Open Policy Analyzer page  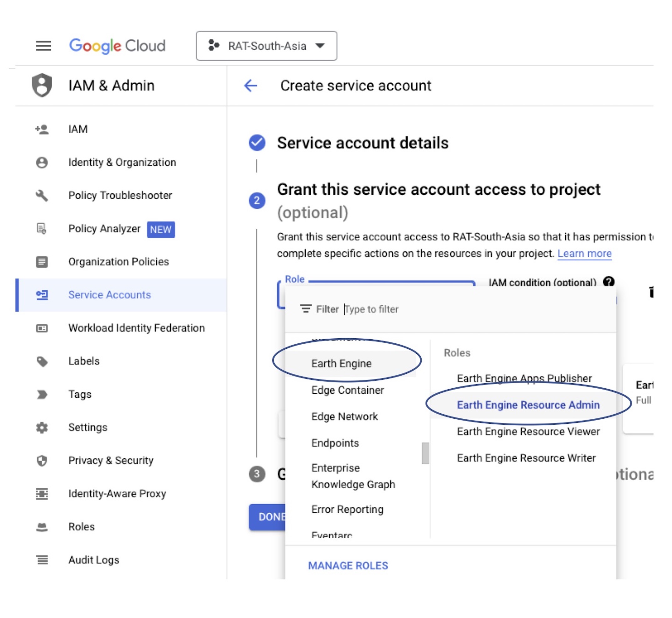[x=104, y=229]
